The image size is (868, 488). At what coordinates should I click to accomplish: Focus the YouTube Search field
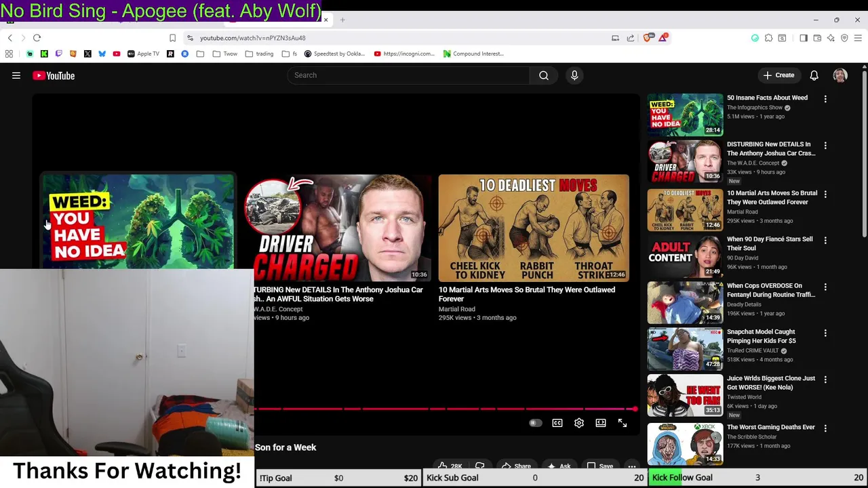(x=409, y=75)
